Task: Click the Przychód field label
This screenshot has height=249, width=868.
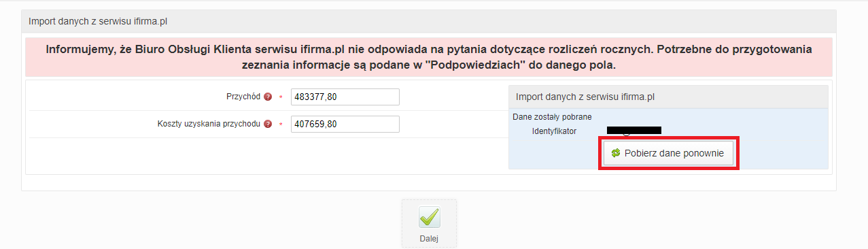Action: 243,97
